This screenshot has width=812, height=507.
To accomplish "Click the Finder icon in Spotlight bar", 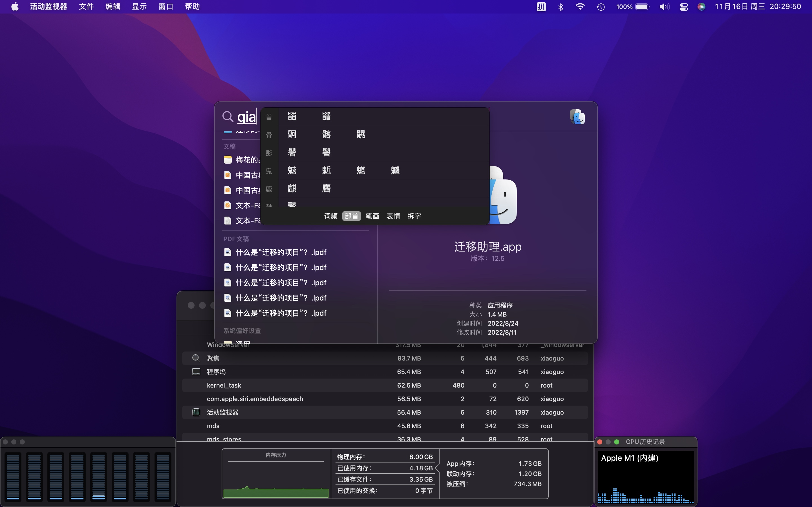I will (577, 117).
